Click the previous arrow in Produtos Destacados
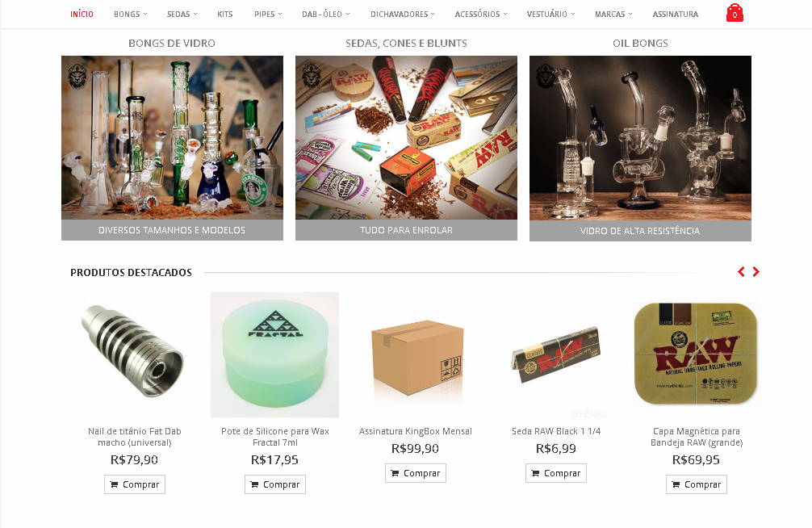 (x=741, y=271)
